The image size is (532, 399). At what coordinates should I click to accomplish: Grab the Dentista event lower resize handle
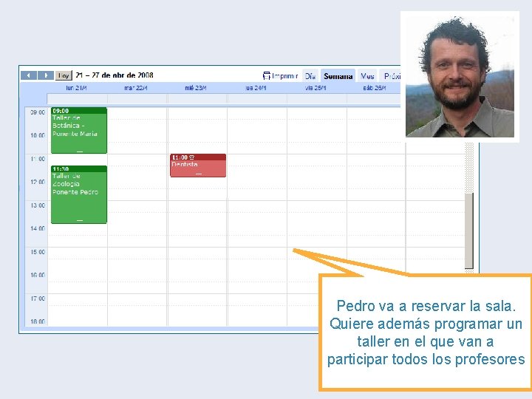click(x=199, y=174)
